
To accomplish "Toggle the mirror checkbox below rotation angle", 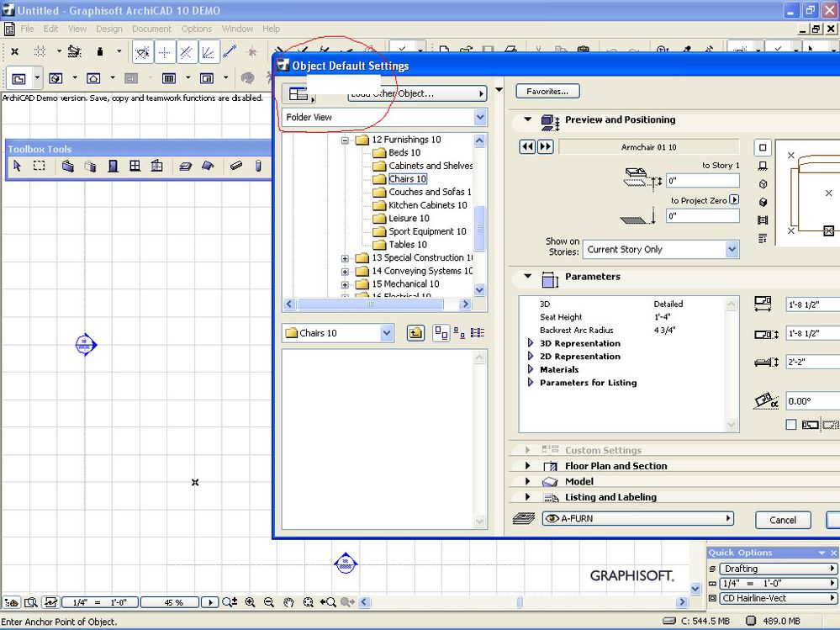I will [790, 425].
